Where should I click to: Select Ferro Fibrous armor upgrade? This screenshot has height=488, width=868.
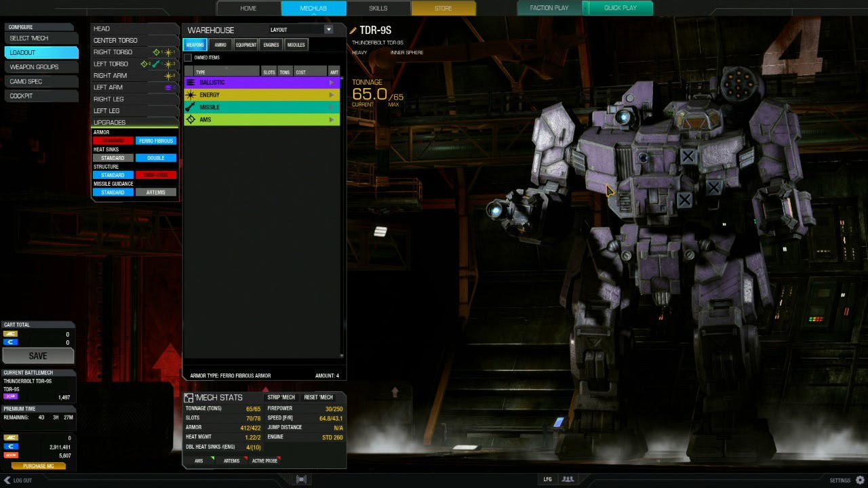156,141
